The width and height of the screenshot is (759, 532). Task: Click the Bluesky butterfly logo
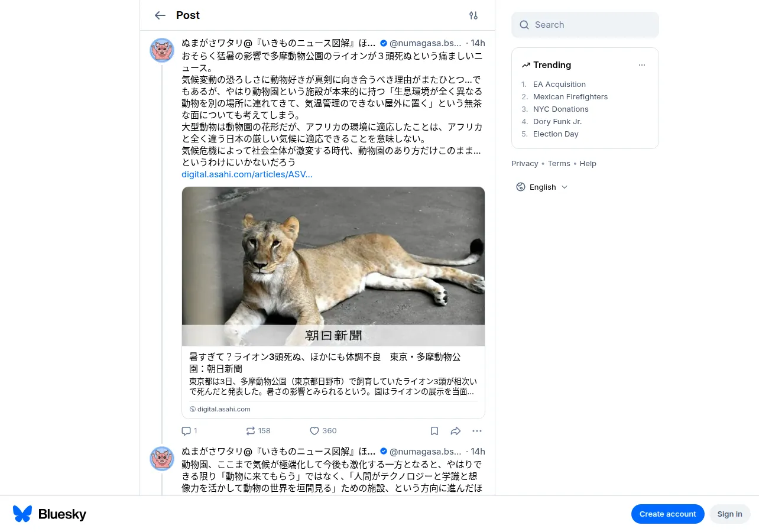click(22, 514)
